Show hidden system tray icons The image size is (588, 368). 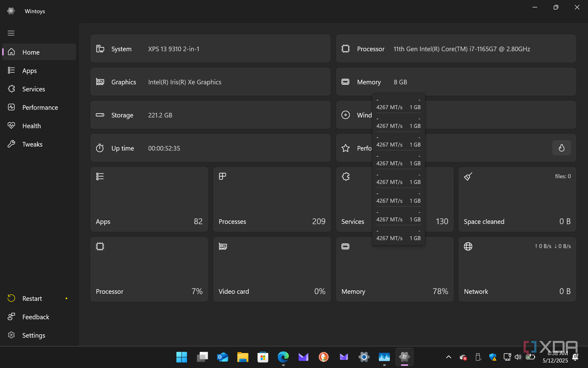coord(448,357)
